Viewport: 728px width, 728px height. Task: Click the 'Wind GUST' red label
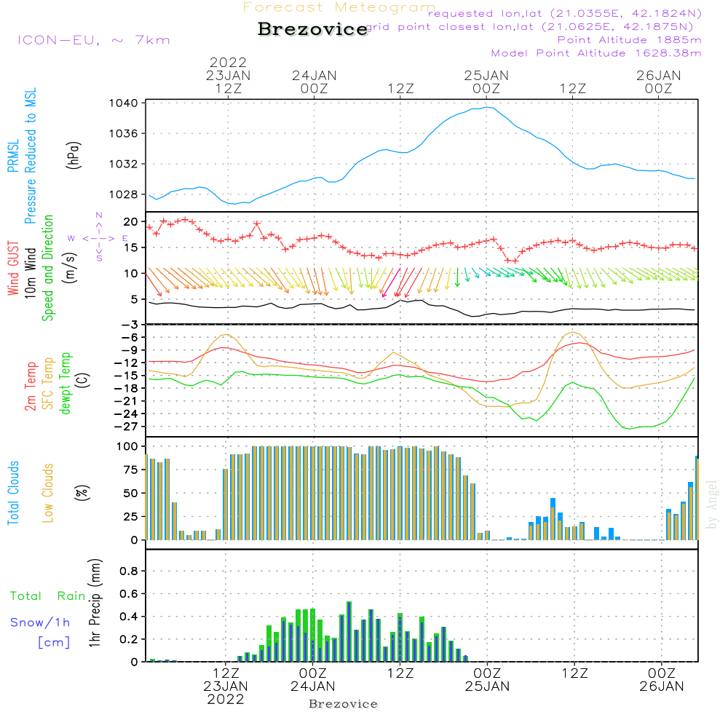[x=13, y=269]
